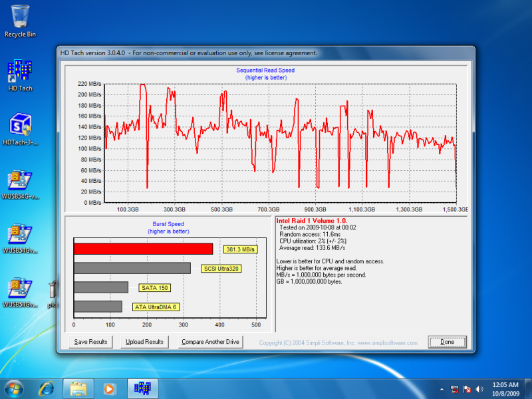
Task: Open the www.simplisoftware.com copyright link
Action: 388,343
